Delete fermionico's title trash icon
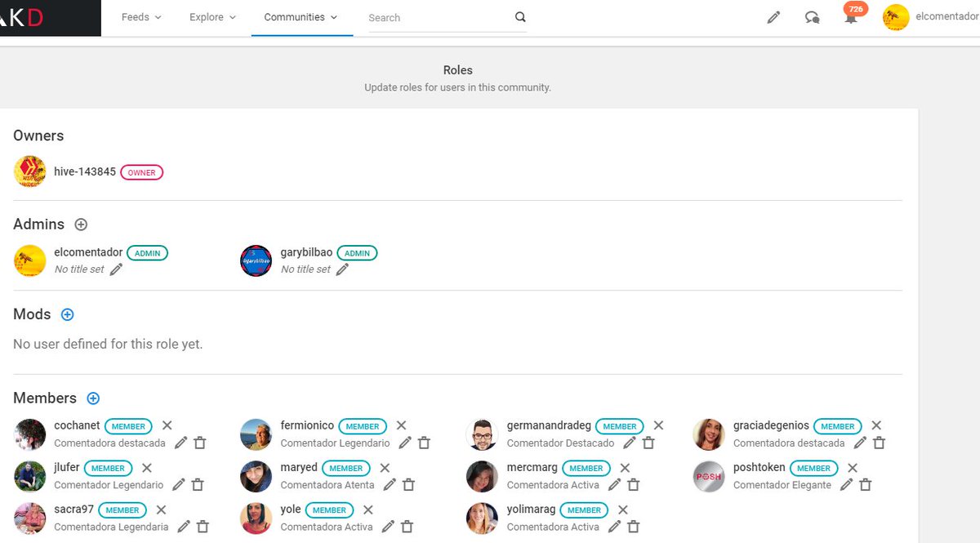Viewport: 980px width, 543px height. 424,443
